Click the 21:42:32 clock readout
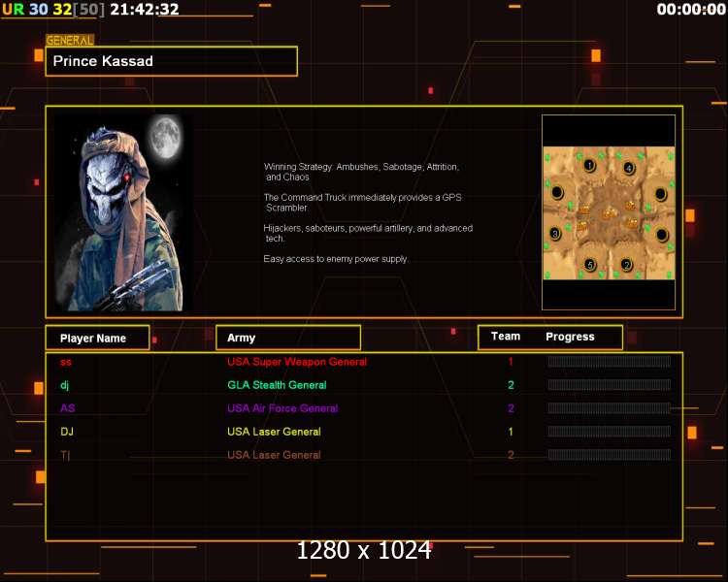The width and height of the screenshot is (728, 582). [145, 9]
